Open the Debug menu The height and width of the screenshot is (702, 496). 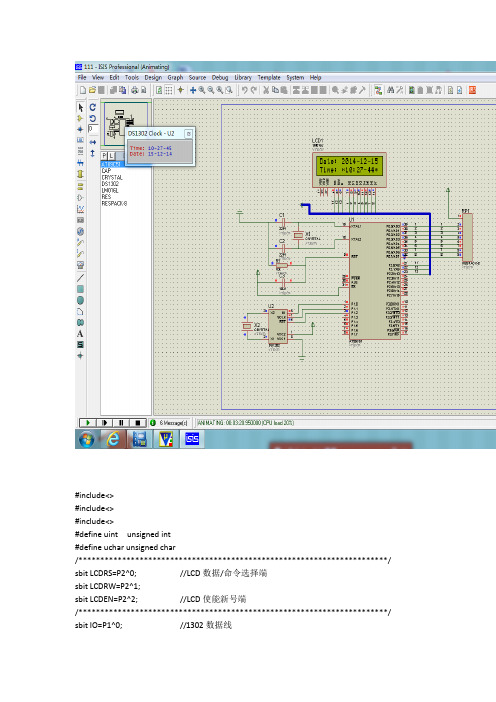tap(220, 77)
